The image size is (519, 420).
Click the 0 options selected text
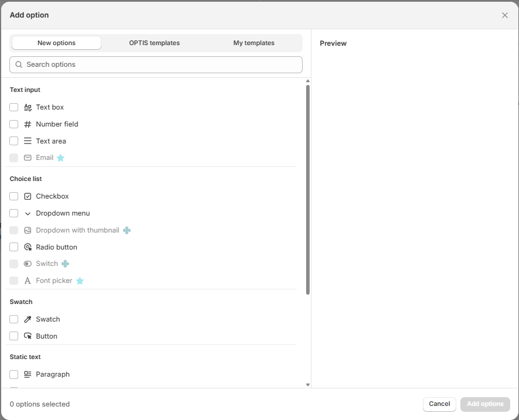tap(40, 404)
